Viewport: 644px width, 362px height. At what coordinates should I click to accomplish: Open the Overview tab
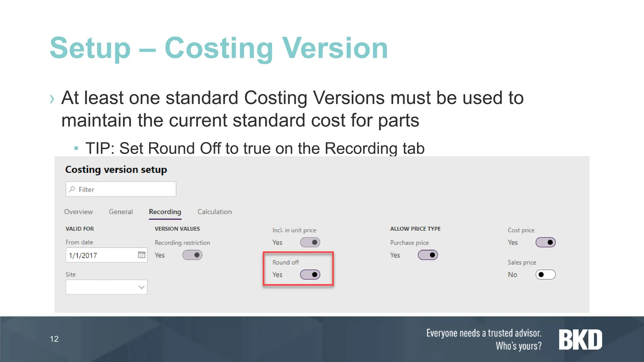click(78, 212)
